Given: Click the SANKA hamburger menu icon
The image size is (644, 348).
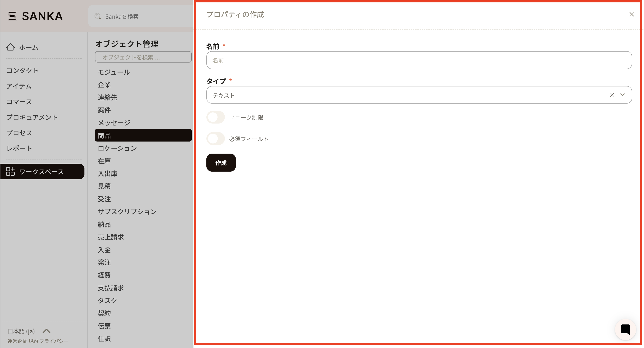Looking at the screenshot, I should [x=12, y=16].
